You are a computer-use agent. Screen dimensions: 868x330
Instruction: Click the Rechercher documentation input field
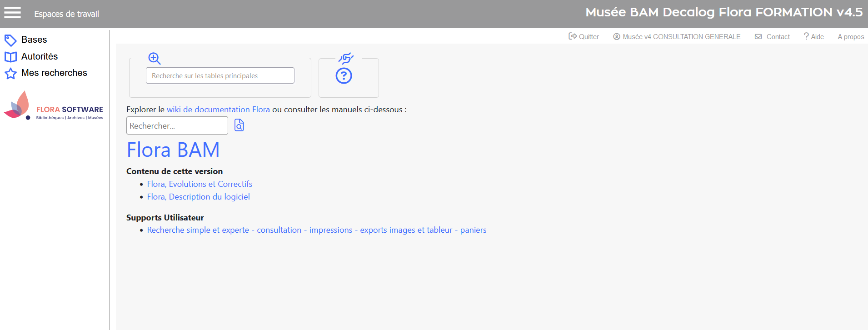click(177, 126)
